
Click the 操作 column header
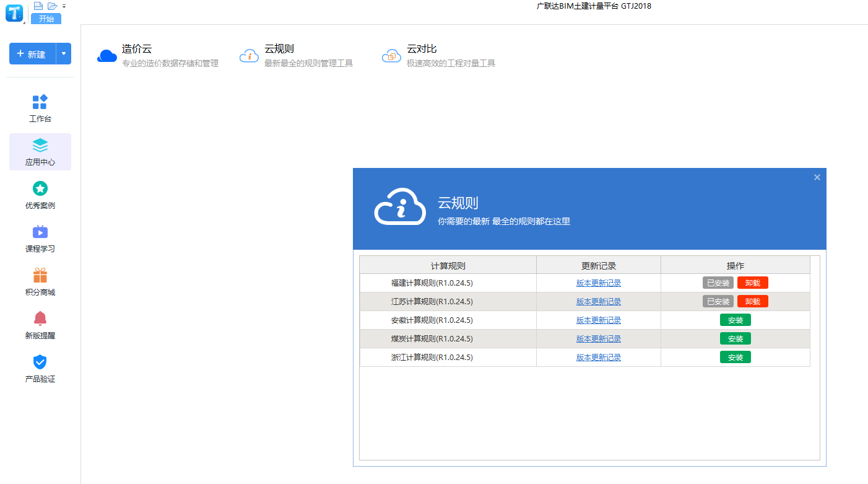pos(736,265)
